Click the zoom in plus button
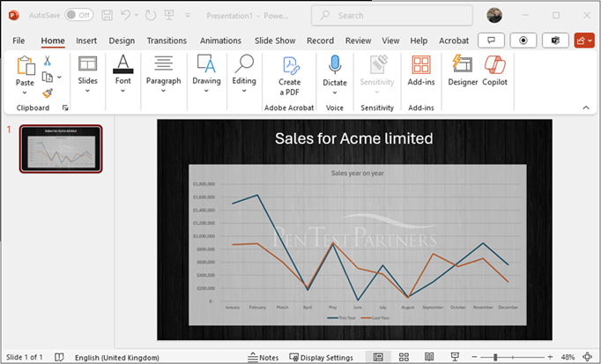 click(x=550, y=357)
